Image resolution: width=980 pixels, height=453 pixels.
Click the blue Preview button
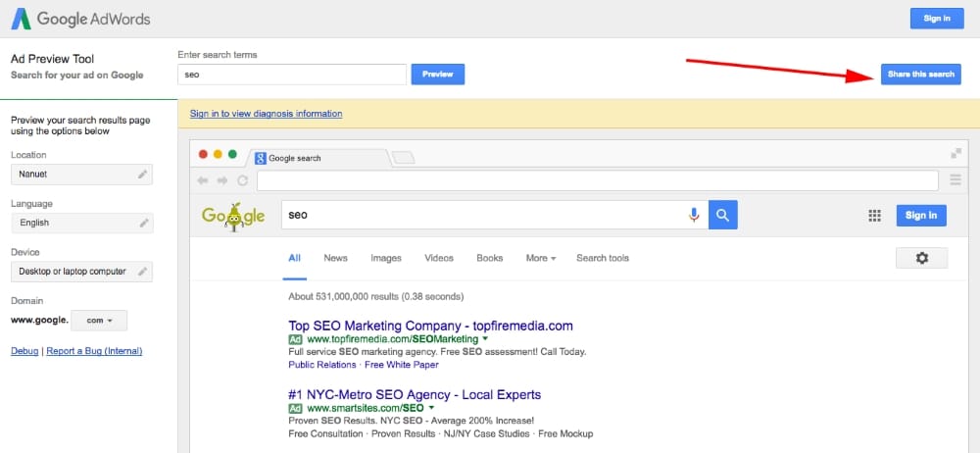click(437, 75)
